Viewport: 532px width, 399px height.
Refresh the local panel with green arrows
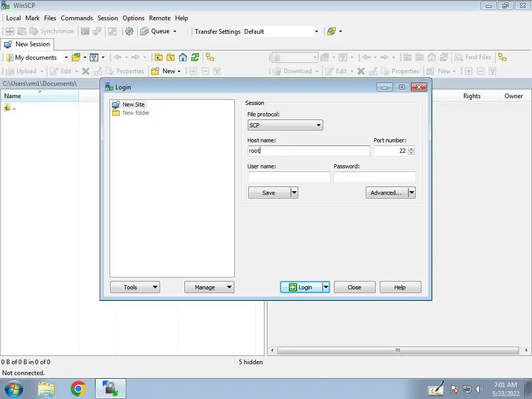tap(195, 57)
